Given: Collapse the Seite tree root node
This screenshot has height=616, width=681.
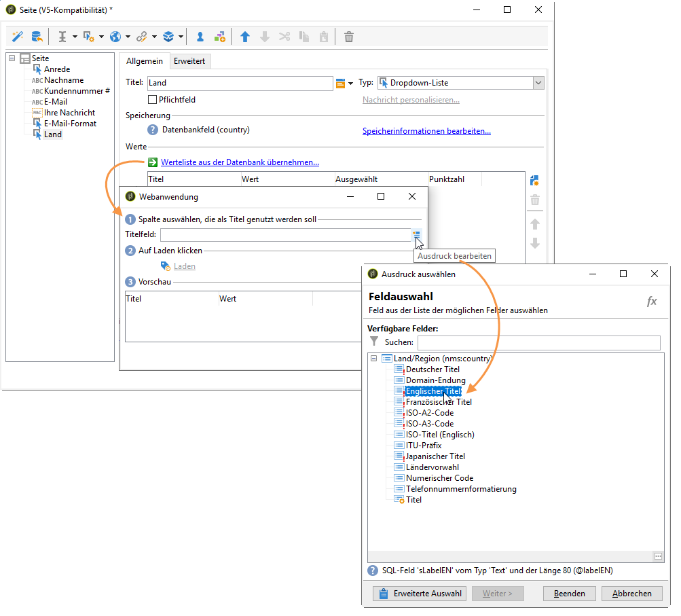Looking at the screenshot, I should pos(12,58).
